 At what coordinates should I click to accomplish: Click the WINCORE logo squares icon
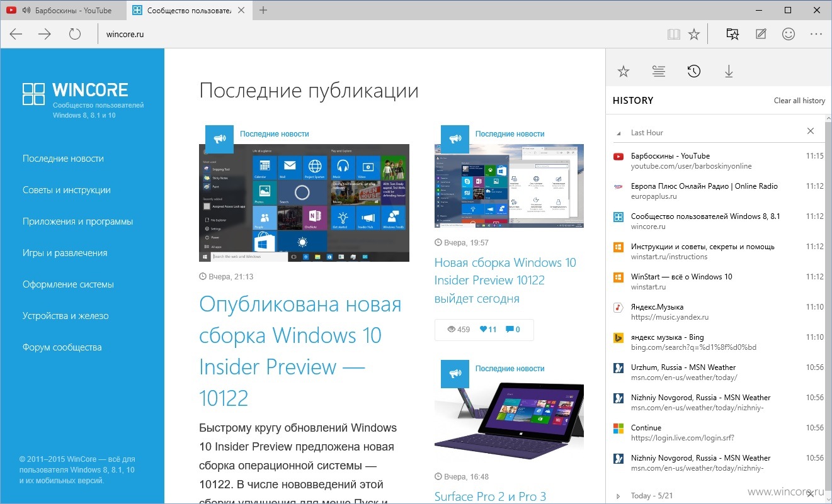[x=33, y=93]
